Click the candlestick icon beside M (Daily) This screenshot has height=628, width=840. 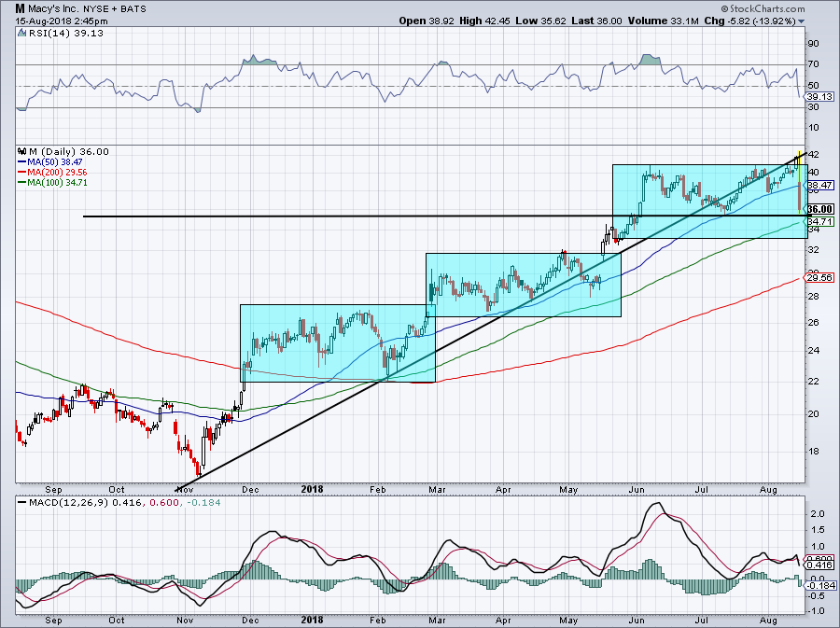tap(22, 151)
